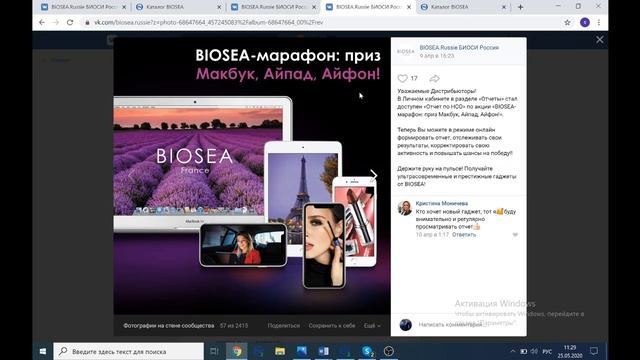View site security lock icon

coord(87,22)
